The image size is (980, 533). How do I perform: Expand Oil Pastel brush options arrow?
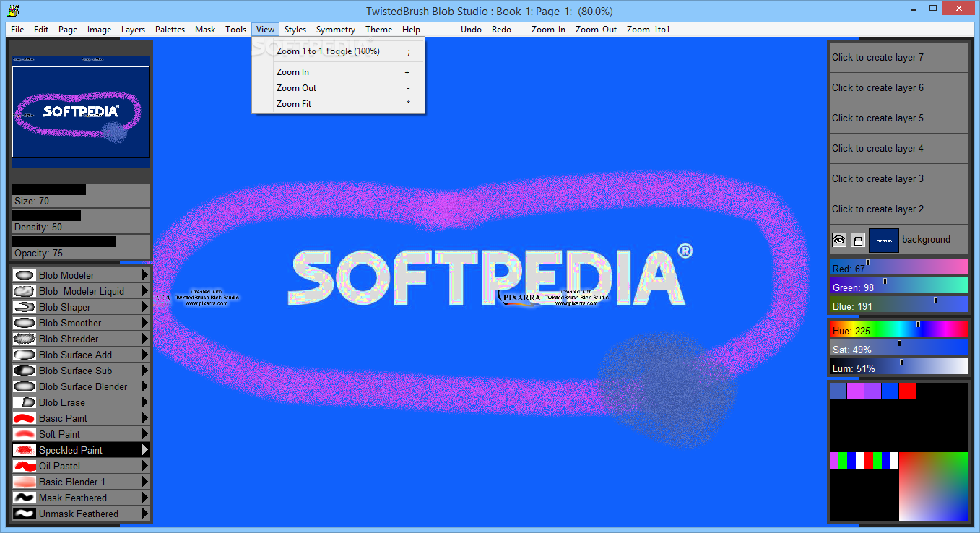(145, 466)
